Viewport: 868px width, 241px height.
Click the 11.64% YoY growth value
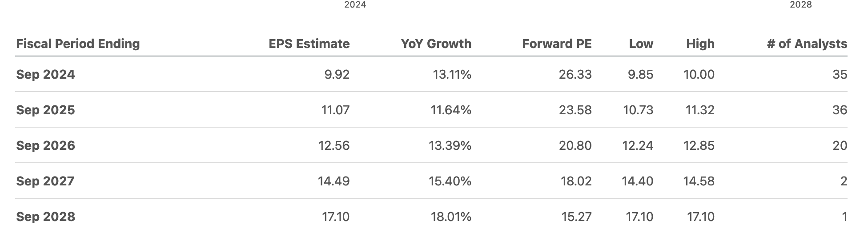pyautogui.click(x=451, y=110)
